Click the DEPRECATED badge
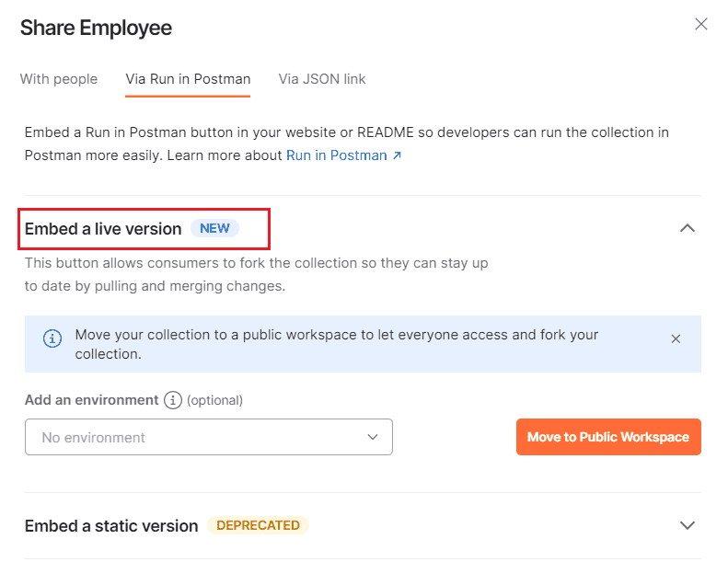 (258, 525)
